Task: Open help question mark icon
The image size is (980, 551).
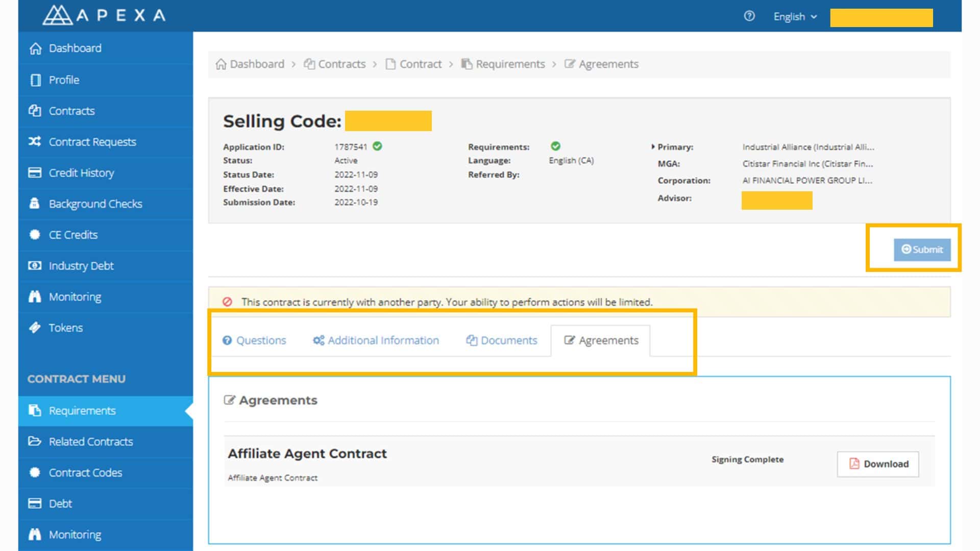Action: (x=749, y=16)
